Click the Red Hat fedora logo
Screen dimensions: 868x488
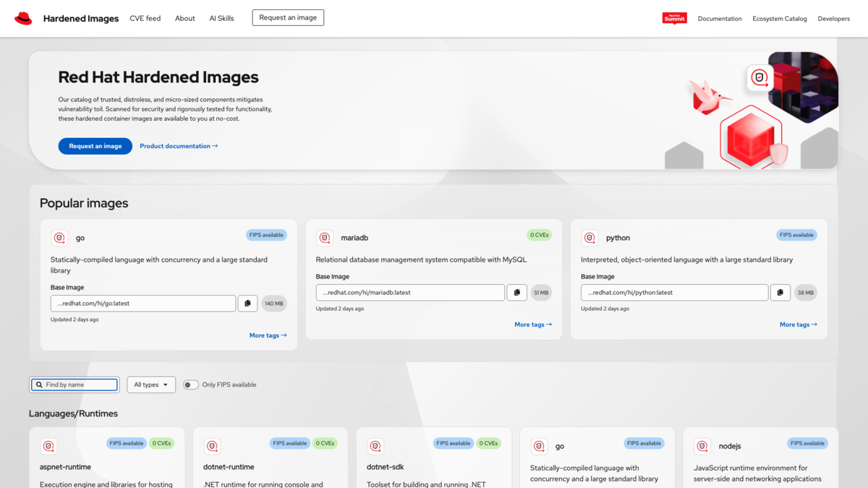[x=23, y=18]
